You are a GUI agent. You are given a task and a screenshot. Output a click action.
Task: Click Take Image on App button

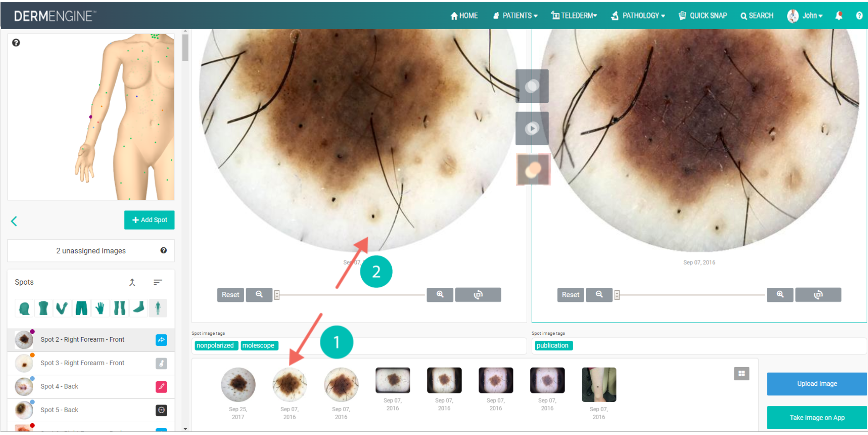tap(817, 418)
